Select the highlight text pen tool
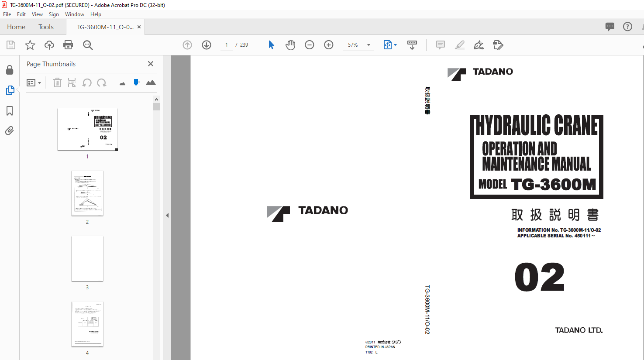Image resolution: width=644 pixels, height=360 pixels. [x=460, y=45]
